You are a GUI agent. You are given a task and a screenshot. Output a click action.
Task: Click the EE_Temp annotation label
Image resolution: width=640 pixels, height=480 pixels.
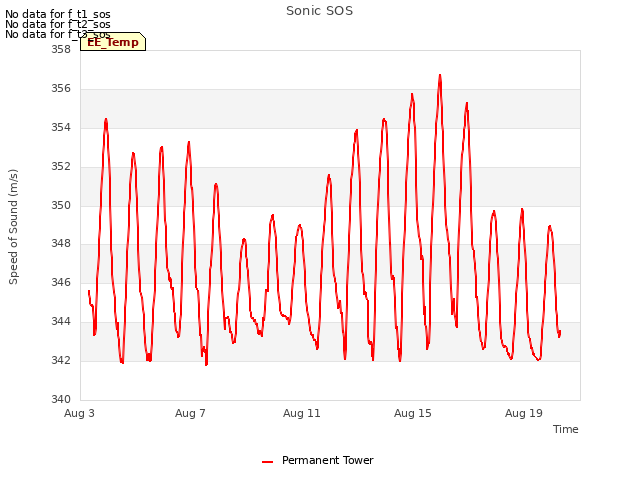pyautogui.click(x=113, y=42)
